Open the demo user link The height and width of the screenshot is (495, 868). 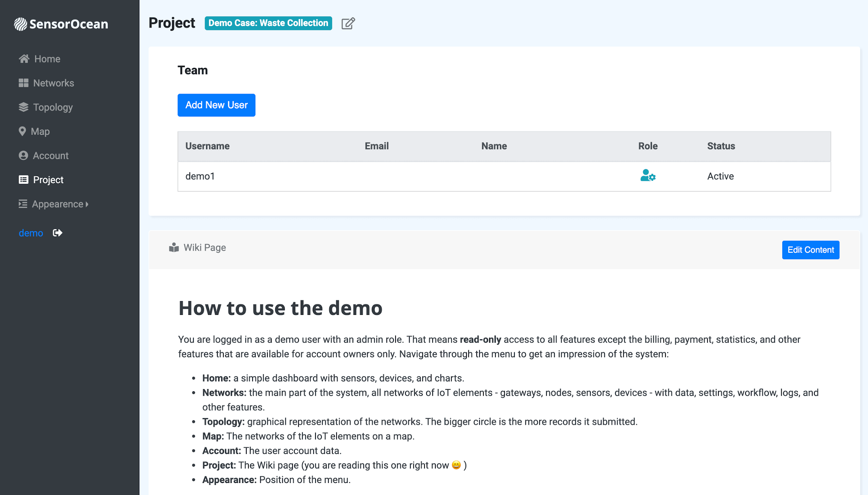click(31, 233)
